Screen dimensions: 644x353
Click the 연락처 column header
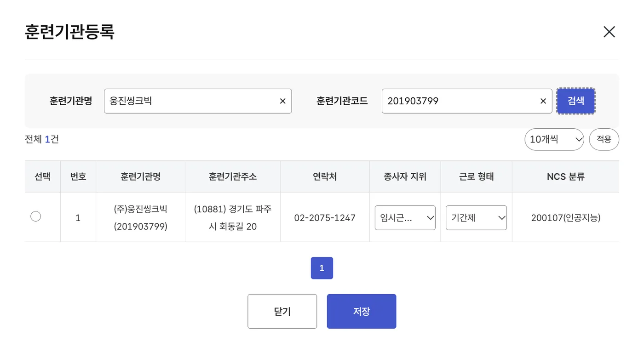(325, 176)
